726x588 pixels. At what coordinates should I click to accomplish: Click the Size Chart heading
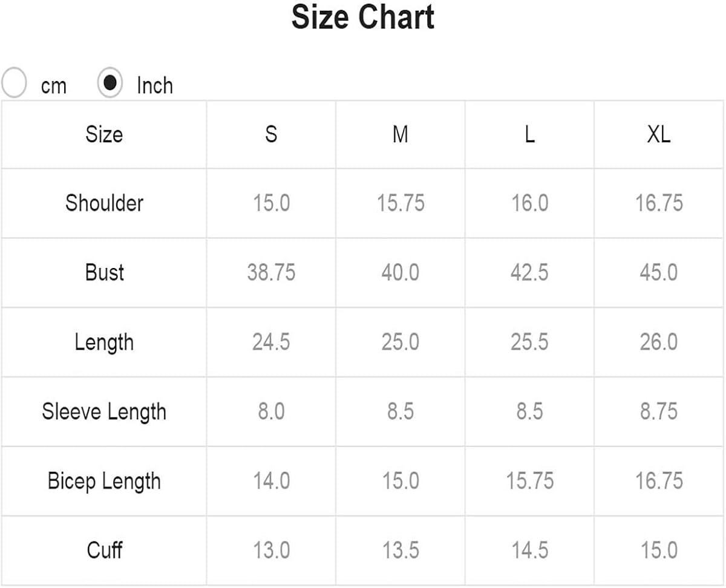coord(362,17)
